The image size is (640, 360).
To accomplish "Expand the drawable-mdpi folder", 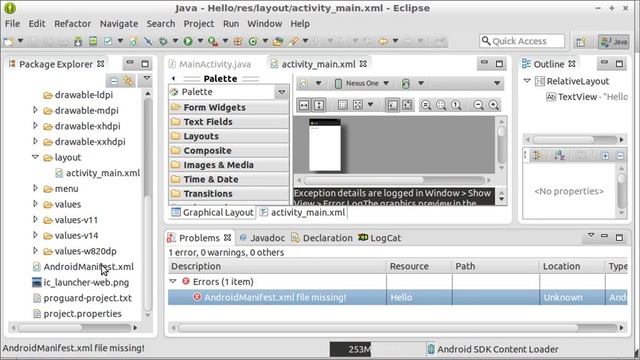I will [35, 110].
